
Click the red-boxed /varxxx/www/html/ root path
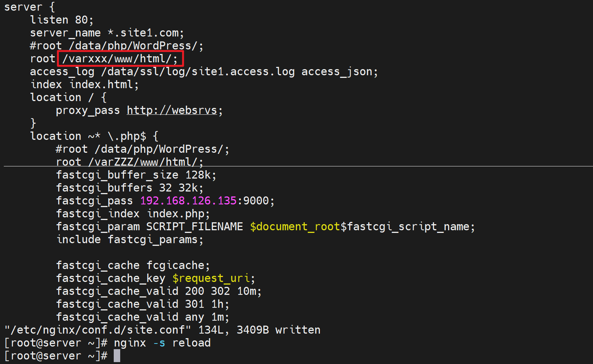point(120,59)
